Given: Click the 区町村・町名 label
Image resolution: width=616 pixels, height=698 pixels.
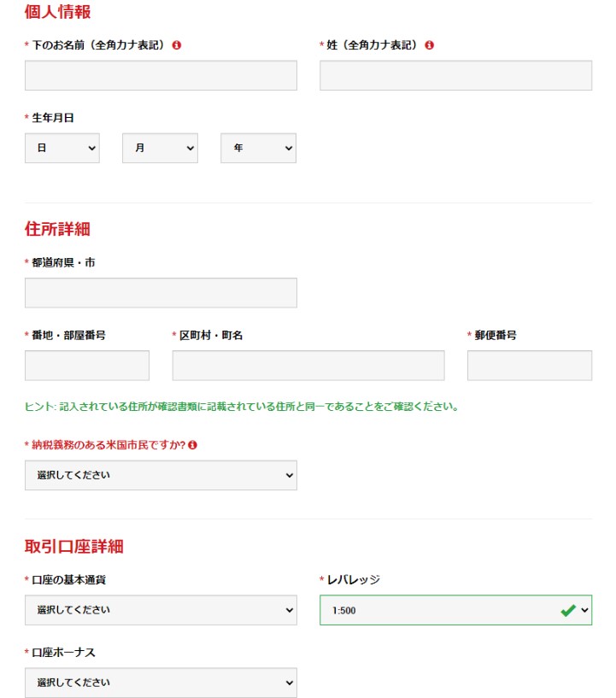Looking at the screenshot, I should [211, 335].
